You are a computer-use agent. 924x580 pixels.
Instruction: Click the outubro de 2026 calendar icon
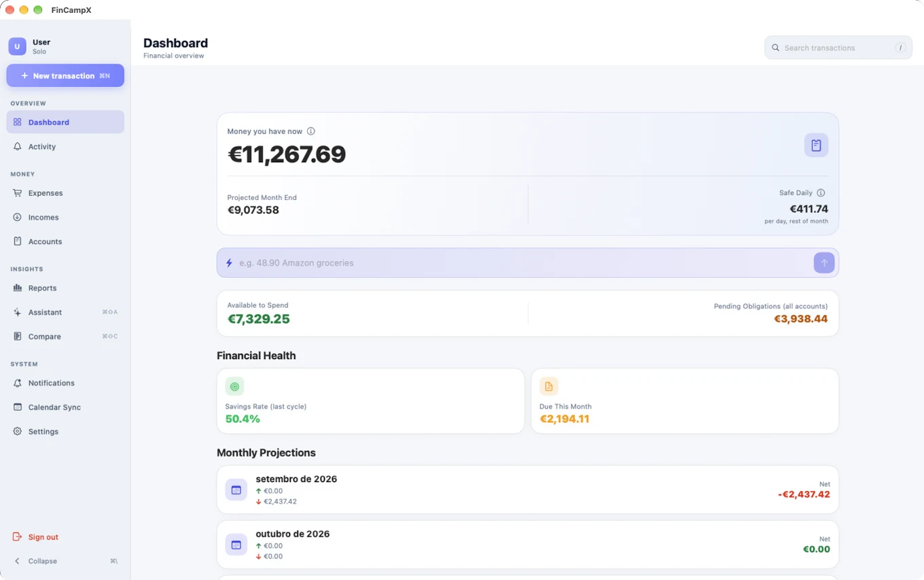pos(236,545)
